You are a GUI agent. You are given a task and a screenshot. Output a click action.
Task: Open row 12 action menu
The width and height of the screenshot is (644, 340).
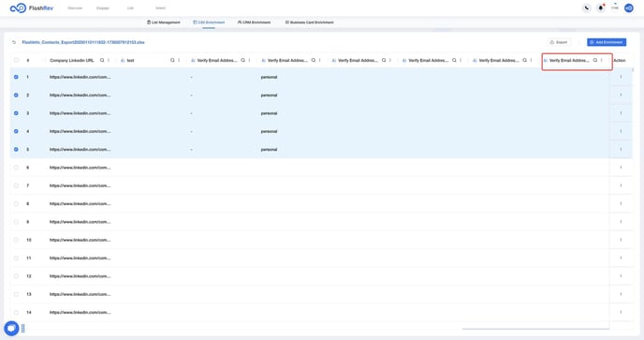pyautogui.click(x=621, y=276)
